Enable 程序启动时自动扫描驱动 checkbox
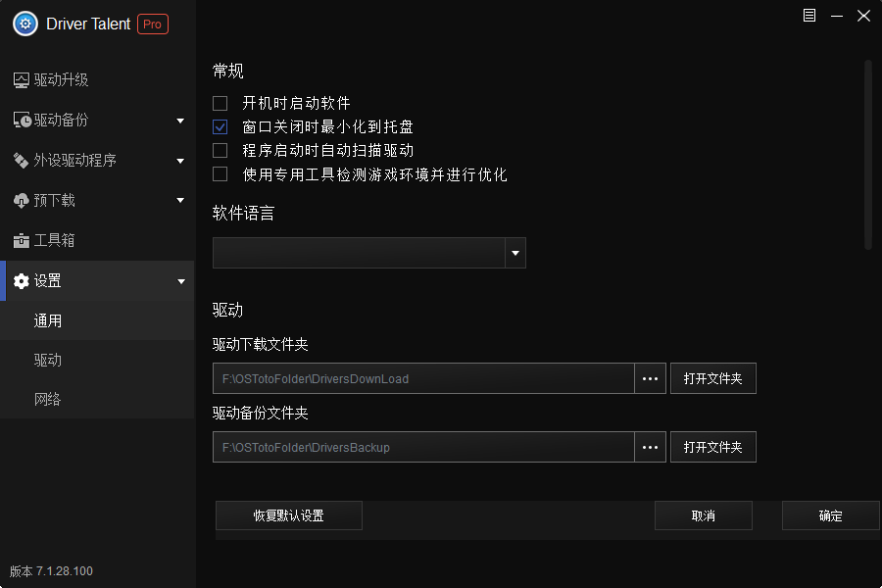882x588 pixels. click(x=220, y=150)
